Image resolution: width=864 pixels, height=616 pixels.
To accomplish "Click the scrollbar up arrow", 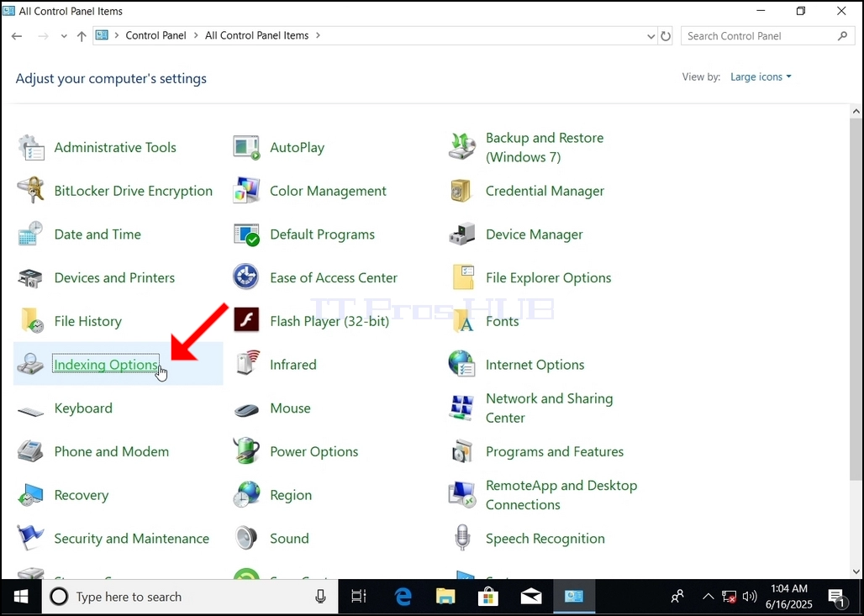I will click(x=856, y=111).
